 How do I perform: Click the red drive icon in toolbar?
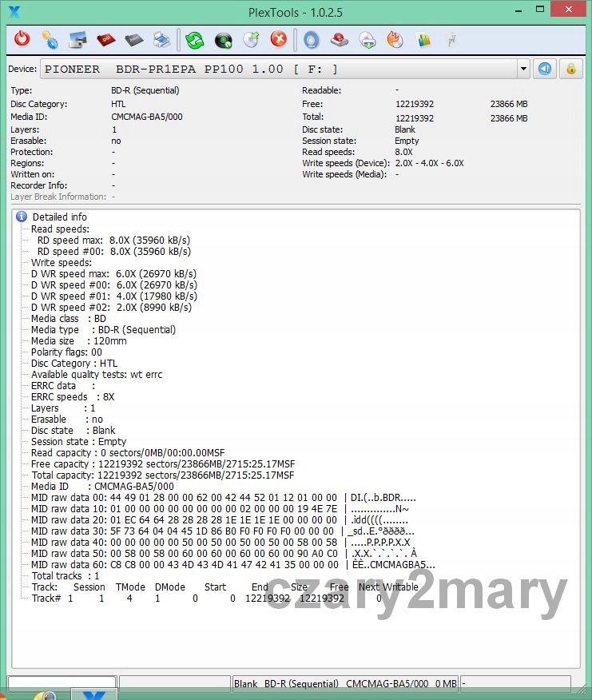tap(339, 39)
